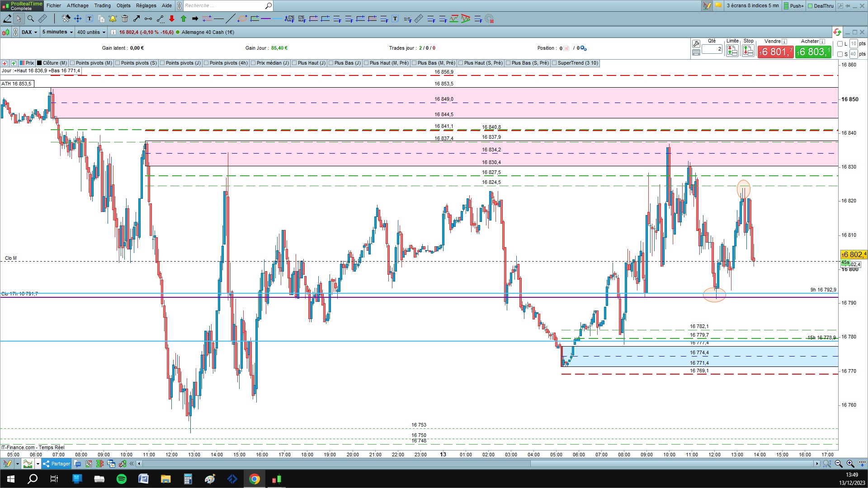Image resolution: width=868 pixels, height=488 pixels.
Task: Click the trash delete objects icon
Action: coord(125,19)
